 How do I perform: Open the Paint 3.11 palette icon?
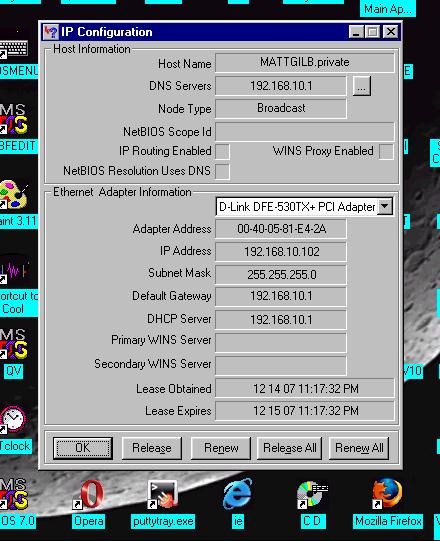pos(14,195)
